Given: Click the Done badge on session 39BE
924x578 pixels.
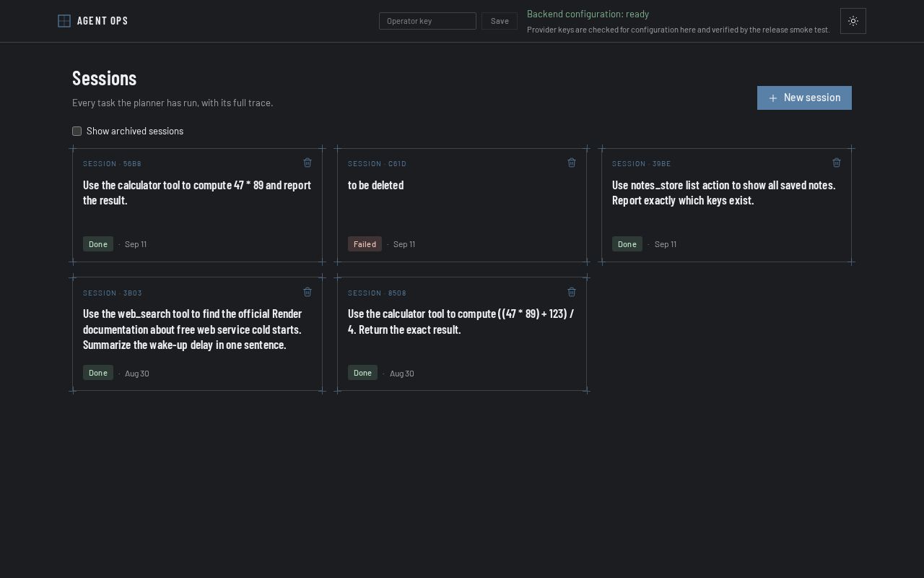Looking at the screenshot, I should [x=627, y=244].
